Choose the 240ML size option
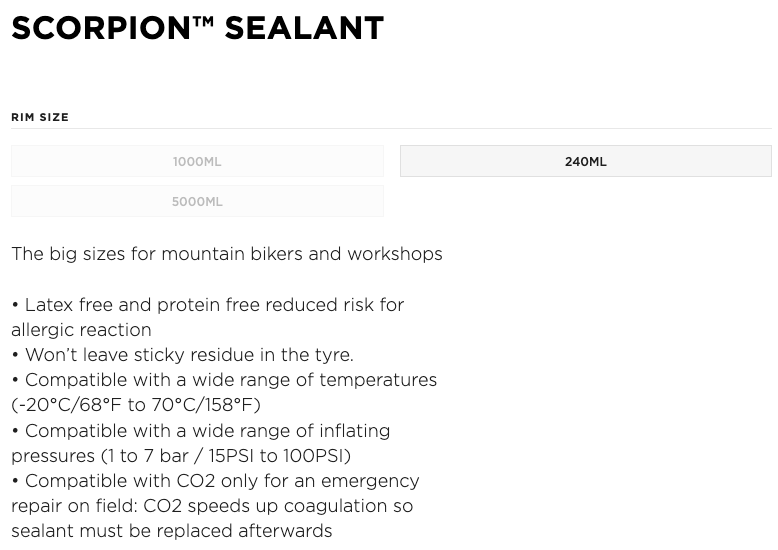 585,161
